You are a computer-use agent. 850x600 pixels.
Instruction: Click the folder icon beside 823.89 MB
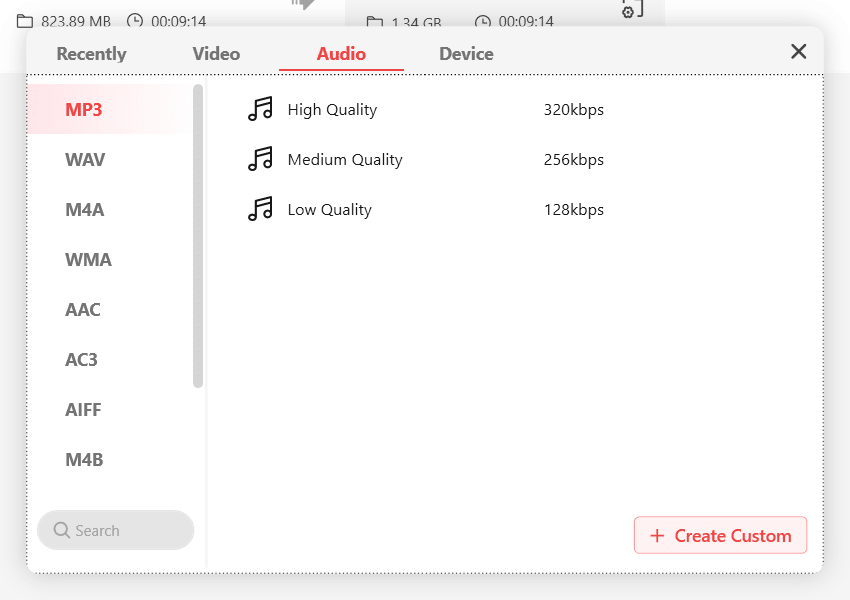(x=24, y=21)
